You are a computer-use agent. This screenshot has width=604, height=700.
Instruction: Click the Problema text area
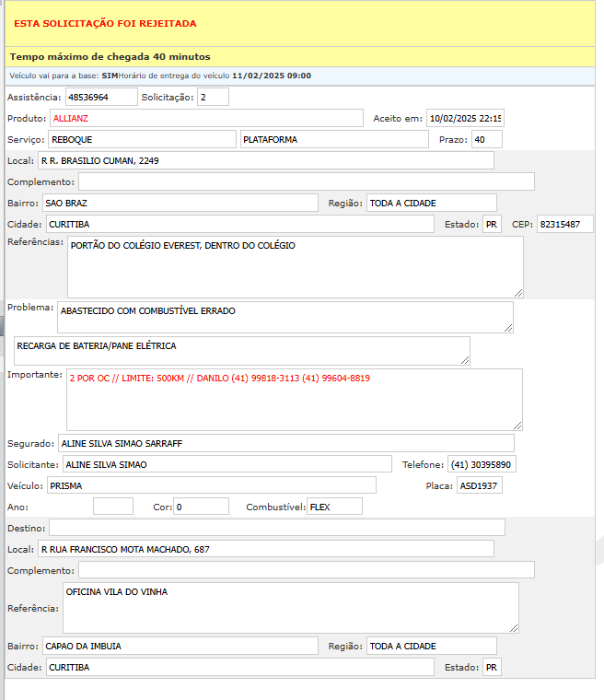(285, 316)
